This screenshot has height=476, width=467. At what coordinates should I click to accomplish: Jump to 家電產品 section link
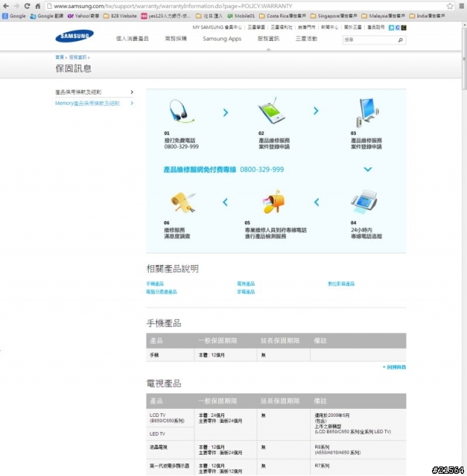click(x=246, y=292)
